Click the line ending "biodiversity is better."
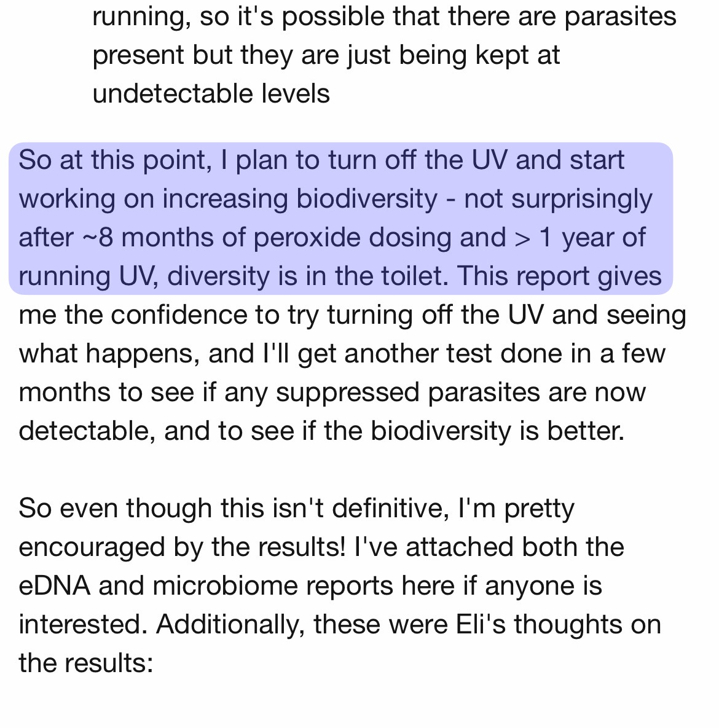This screenshot has width=719, height=728. point(321,431)
